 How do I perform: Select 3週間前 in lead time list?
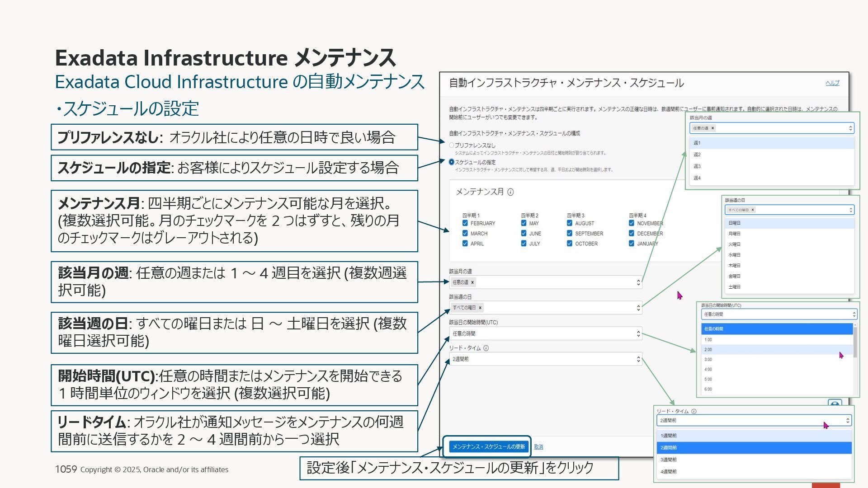tap(669, 460)
